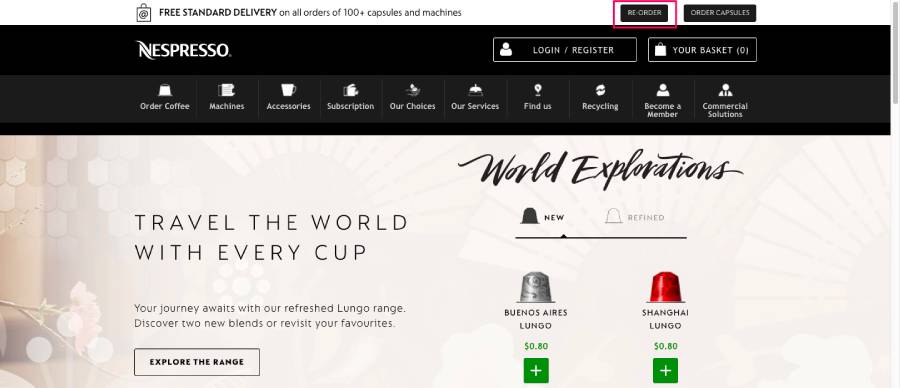Open Find us location pin

[x=538, y=90]
